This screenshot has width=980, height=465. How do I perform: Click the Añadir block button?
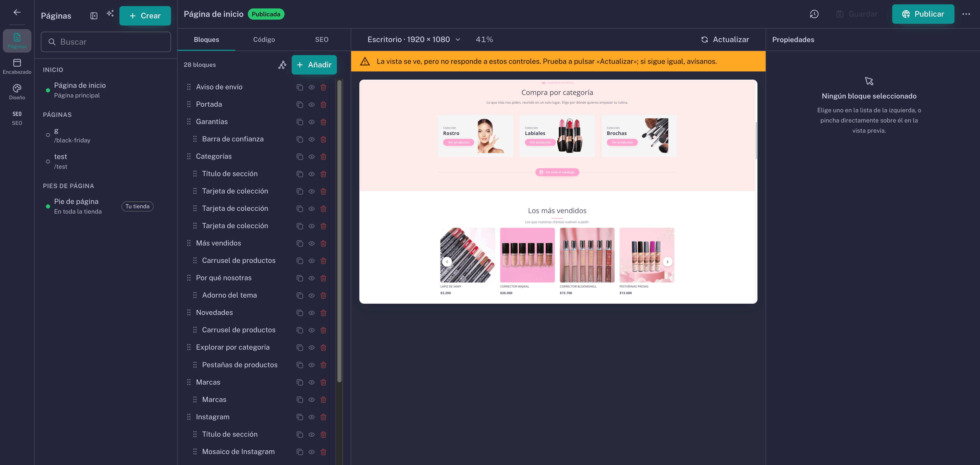314,65
